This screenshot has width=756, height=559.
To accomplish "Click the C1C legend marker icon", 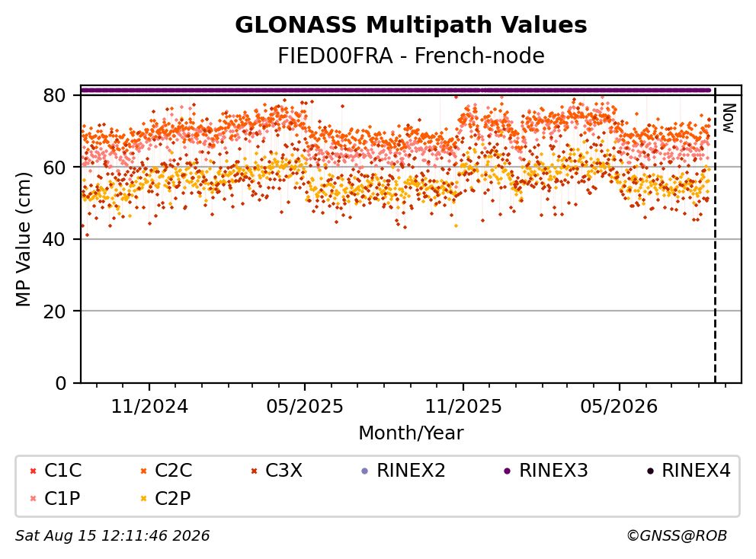I will coord(34,471).
